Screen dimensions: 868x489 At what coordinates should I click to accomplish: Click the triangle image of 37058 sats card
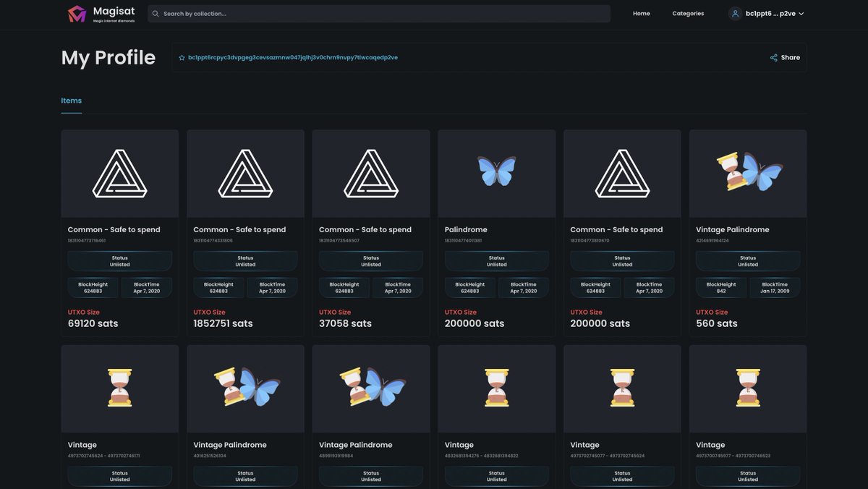point(371,174)
